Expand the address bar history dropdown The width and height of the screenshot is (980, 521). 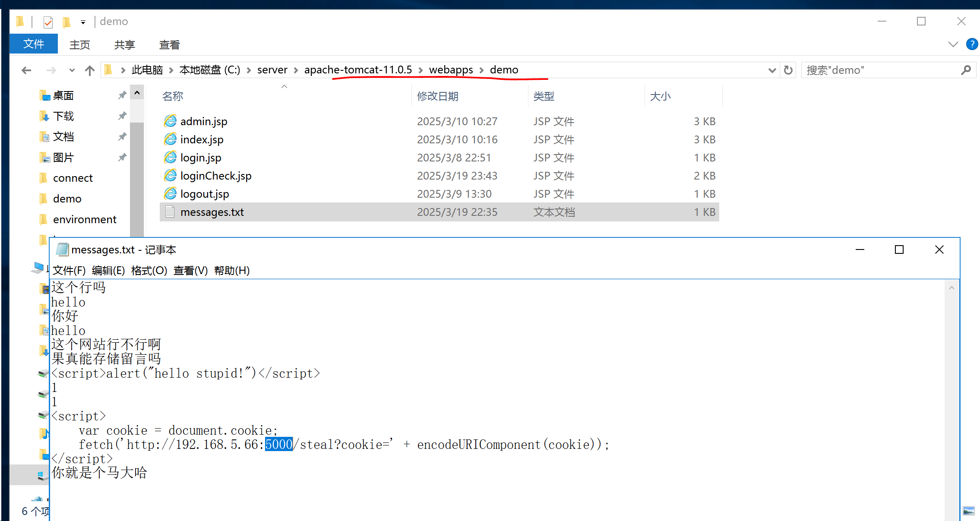click(772, 70)
